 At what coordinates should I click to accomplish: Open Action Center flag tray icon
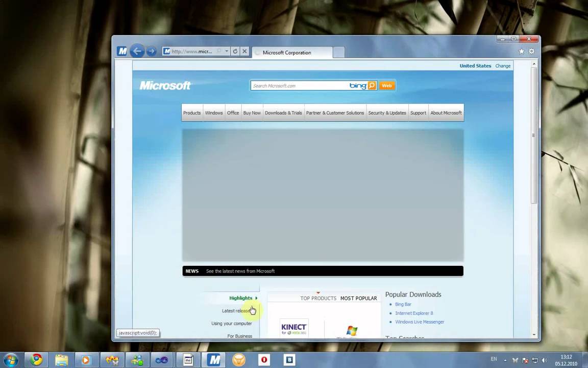(x=525, y=360)
